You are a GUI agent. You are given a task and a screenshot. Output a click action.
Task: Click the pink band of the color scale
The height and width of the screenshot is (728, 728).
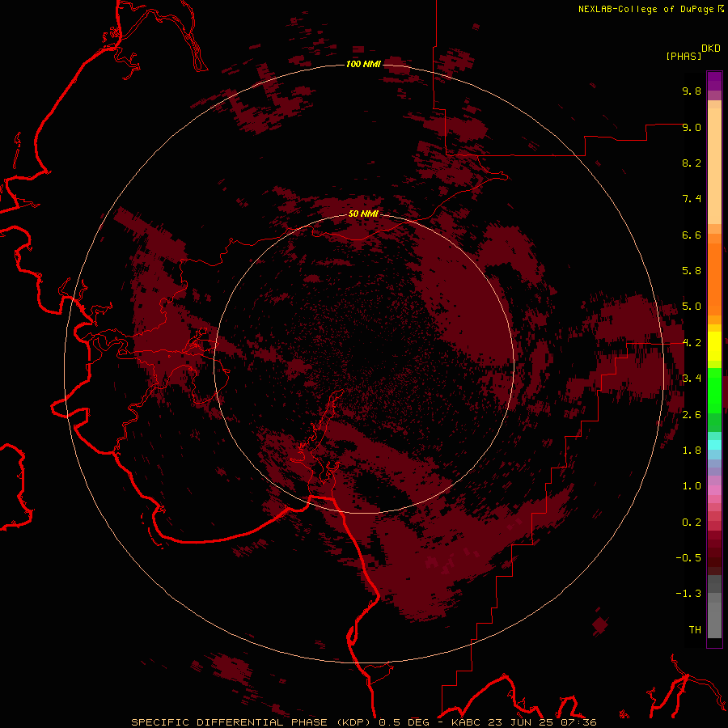[x=714, y=490]
